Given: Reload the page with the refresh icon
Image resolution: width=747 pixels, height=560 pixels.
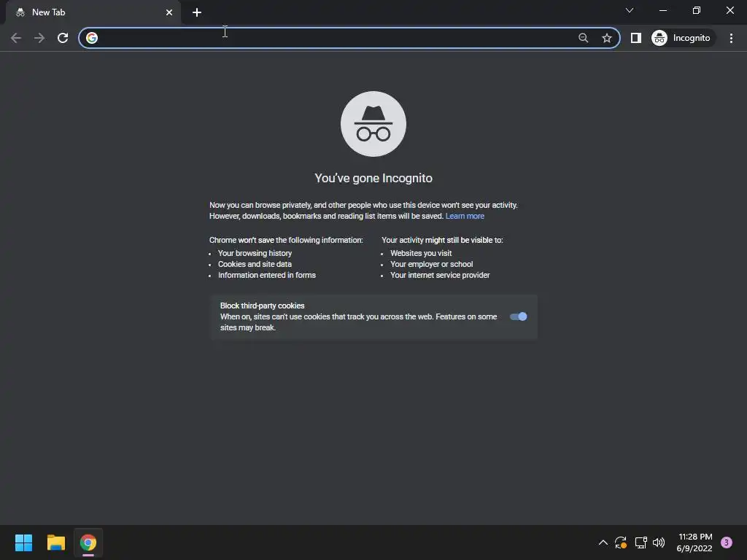Looking at the screenshot, I should (x=63, y=38).
